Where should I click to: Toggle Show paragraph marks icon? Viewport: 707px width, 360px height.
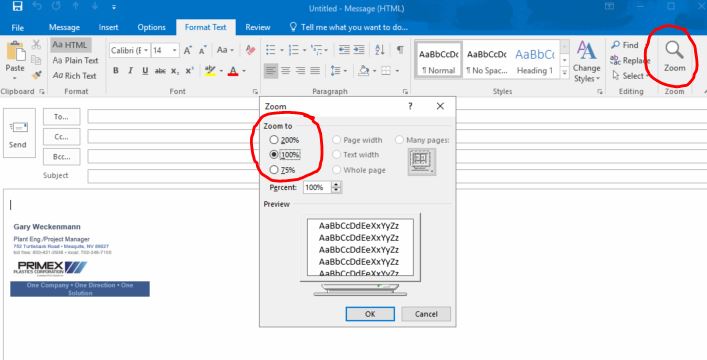[x=400, y=50]
